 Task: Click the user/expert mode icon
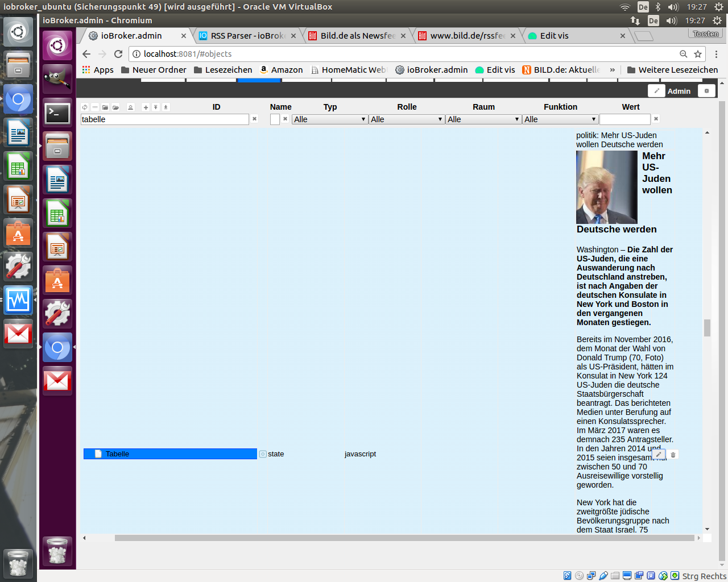(130, 107)
